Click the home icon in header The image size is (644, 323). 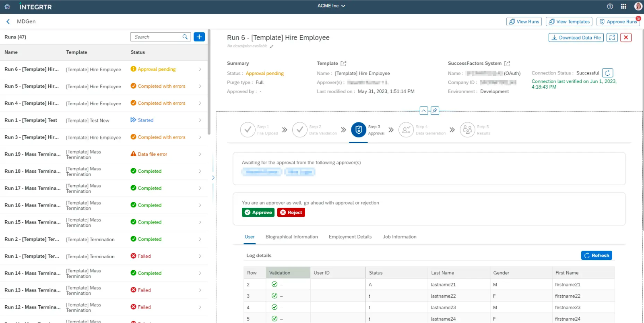[x=7, y=6]
